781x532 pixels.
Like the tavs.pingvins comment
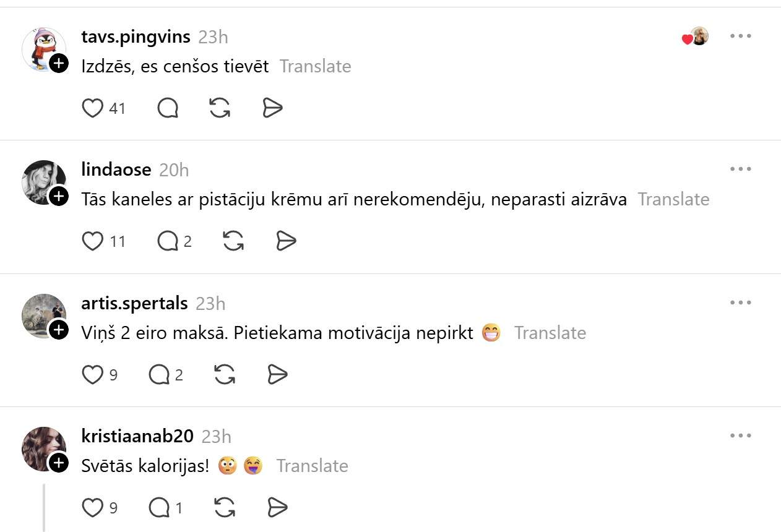pyautogui.click(x=93, y=108)
